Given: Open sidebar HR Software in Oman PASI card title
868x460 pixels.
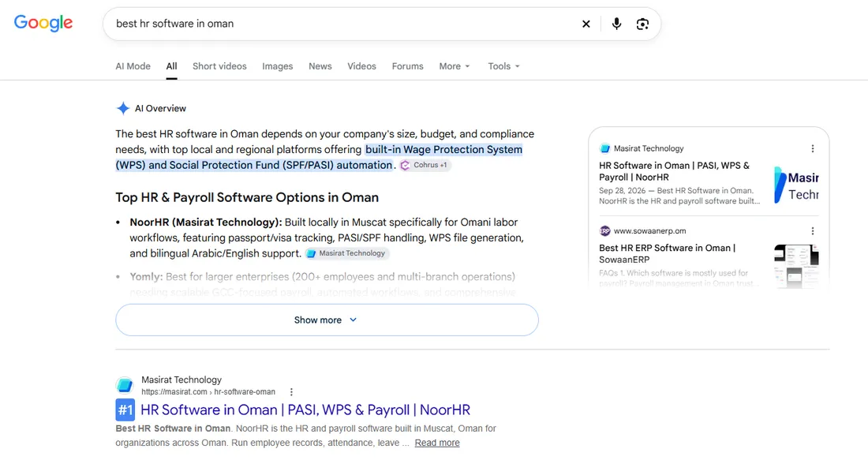Looking at the screenshot, I should [674, 171].
